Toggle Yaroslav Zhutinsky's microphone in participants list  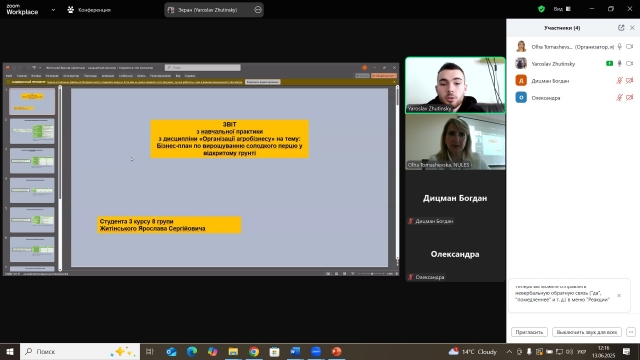pos(620,64)
